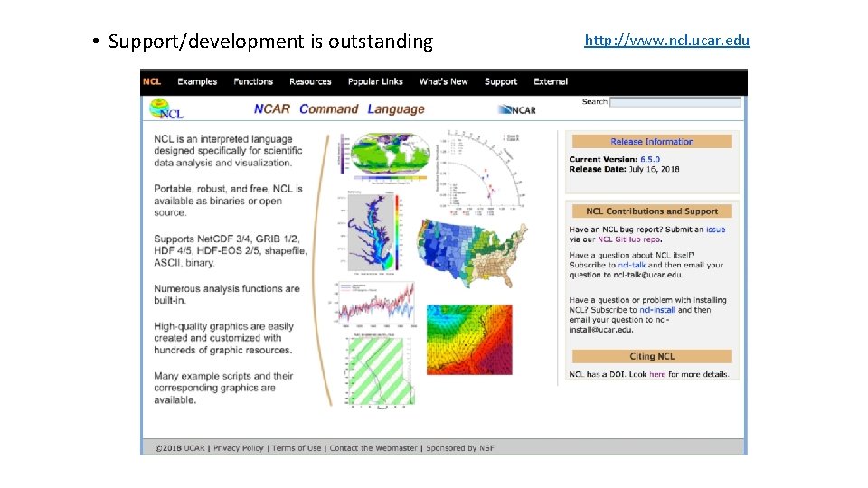Image resolution: width=868 pixels, height=488 pixels.
Task: Open the Functions menu
Action: pyautogui.click(x=253, y=81)
